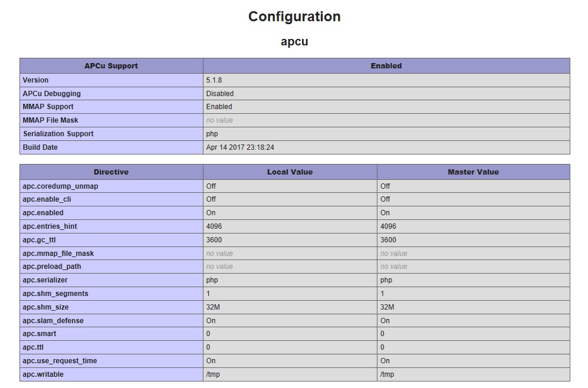Select the apc.coredump_unmap directive
This screenshot has height=388, width=588.
tap(60, 186)
